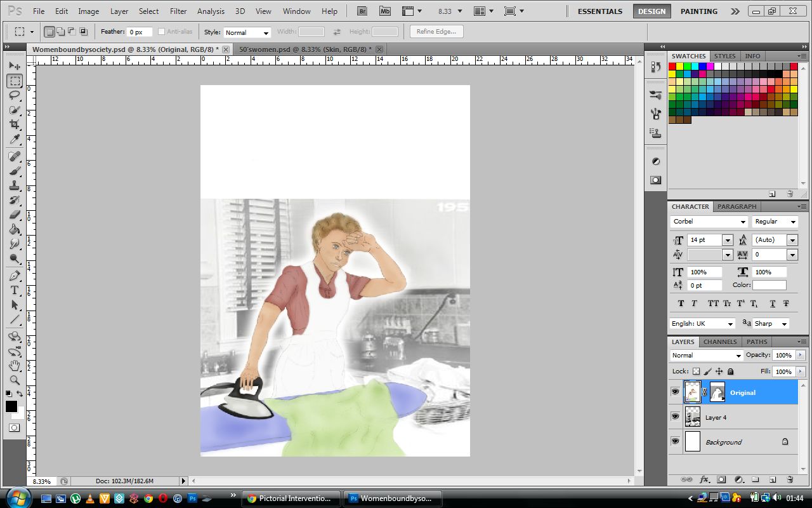812x508 pixels.
Task: Select the Clone Stamp tool
Action: pyautogui.click(x=15, y=185)
